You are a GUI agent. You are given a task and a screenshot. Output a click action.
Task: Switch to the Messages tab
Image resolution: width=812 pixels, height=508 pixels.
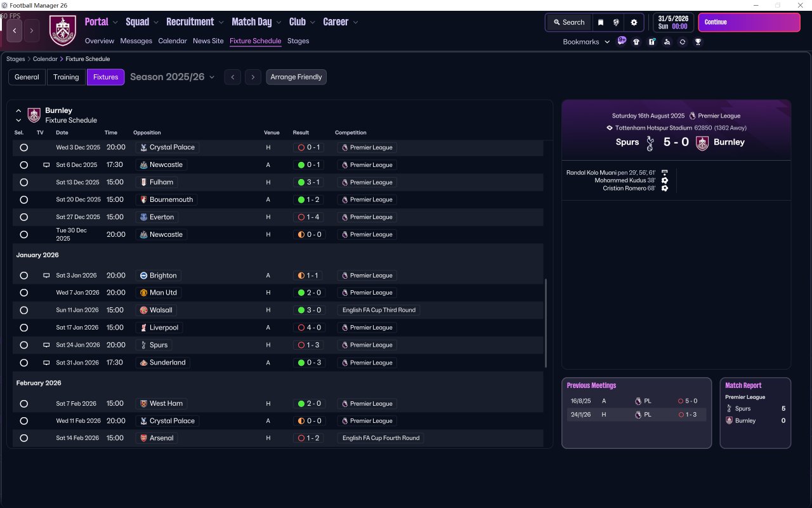pyautogui.click(x=136, y=41)
